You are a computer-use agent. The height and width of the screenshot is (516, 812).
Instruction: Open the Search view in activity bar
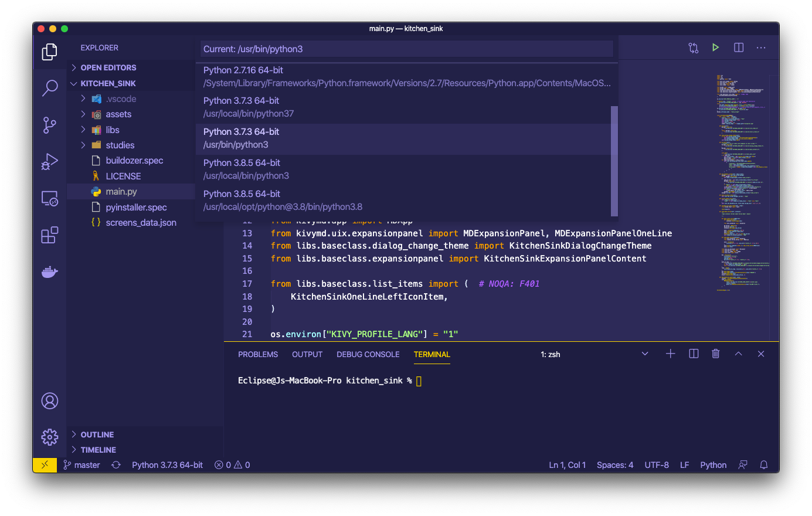[x=50, y=88]
